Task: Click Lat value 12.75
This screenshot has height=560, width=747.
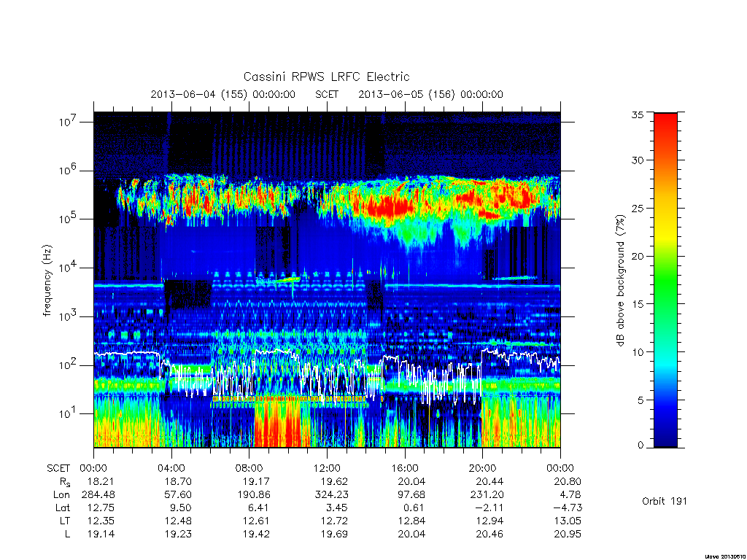Action: coord(101,507)
